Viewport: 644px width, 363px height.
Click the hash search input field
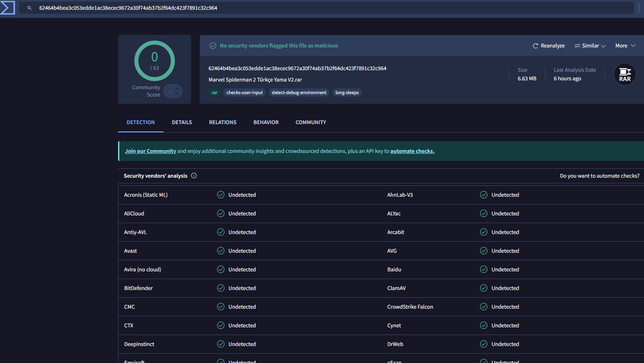[x=325, y=8]
